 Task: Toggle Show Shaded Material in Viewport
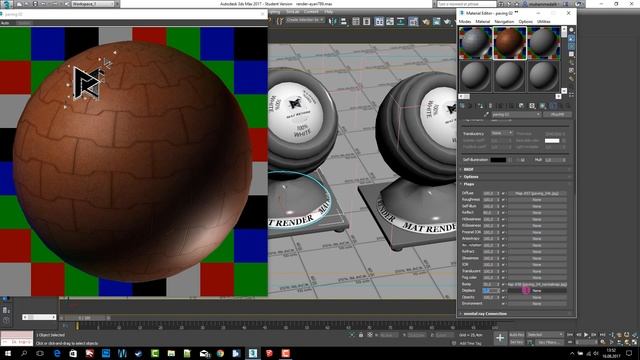coord(542,106)
